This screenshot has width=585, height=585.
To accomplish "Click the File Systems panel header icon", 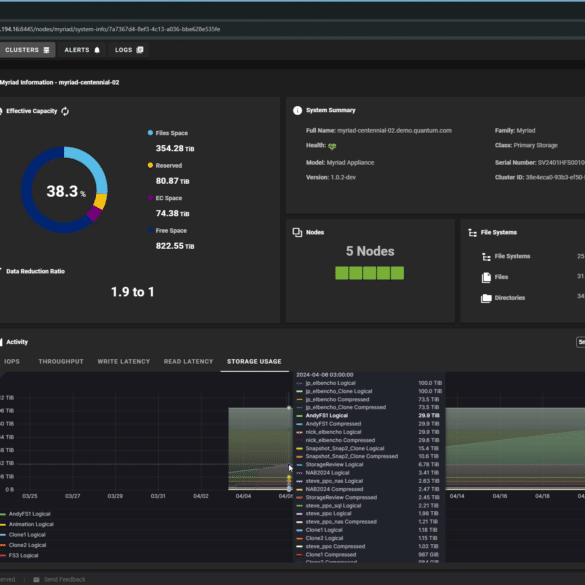I will click(472, 233).
